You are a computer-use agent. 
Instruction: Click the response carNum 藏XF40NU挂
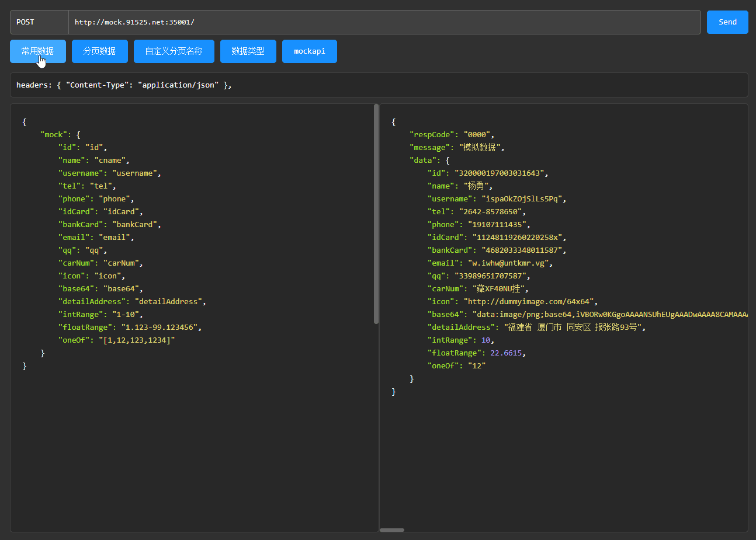click(498, 289)
